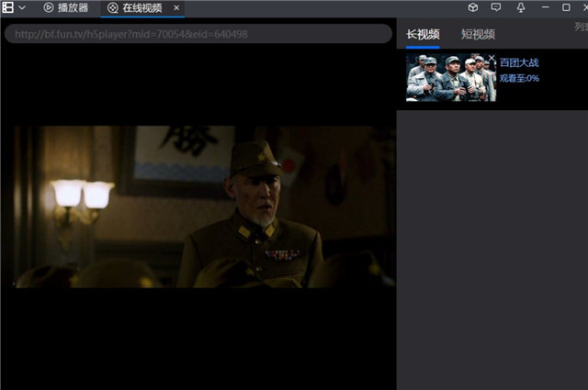Close the 在线视频 tab
Image resolution: width=588 pixels, height=390 pixels.
(176, 8)
